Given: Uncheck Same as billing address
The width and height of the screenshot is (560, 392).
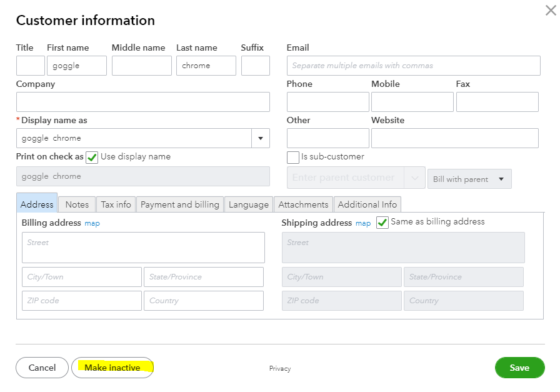Looking at the screenshot, I should [382, 223].
